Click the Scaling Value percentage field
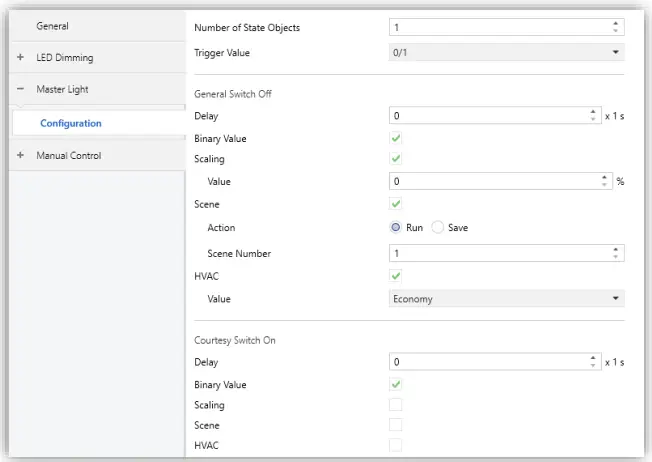The height and width of the screenshot is (462, 652). tap(492, 182)
